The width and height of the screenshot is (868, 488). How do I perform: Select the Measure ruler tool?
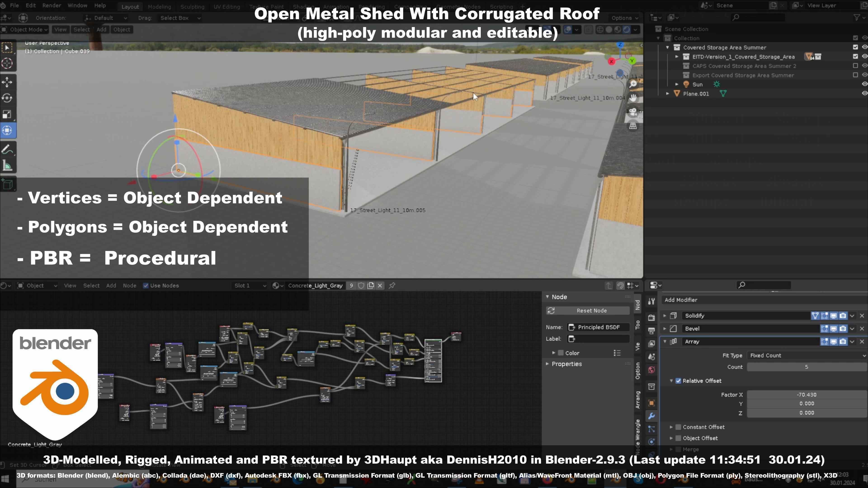[7, 165]
